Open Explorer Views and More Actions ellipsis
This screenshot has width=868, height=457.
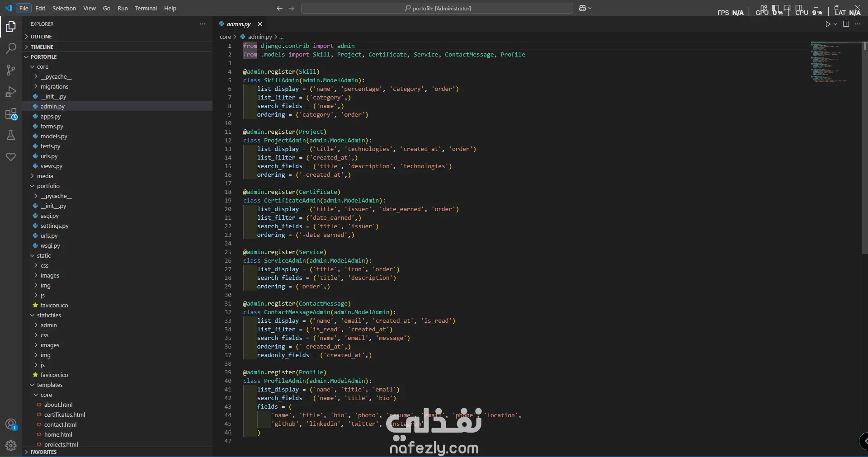203,24
